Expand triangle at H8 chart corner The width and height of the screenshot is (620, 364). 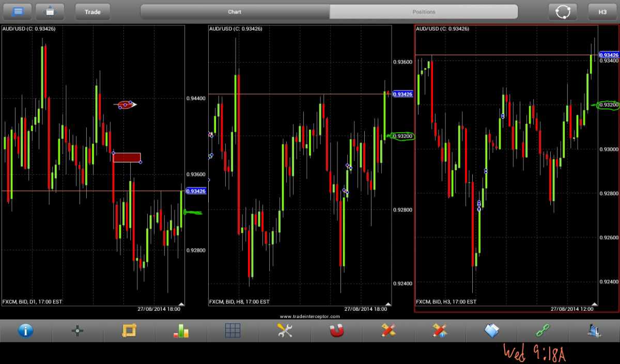pyautogui.click(x=388, y=304)
